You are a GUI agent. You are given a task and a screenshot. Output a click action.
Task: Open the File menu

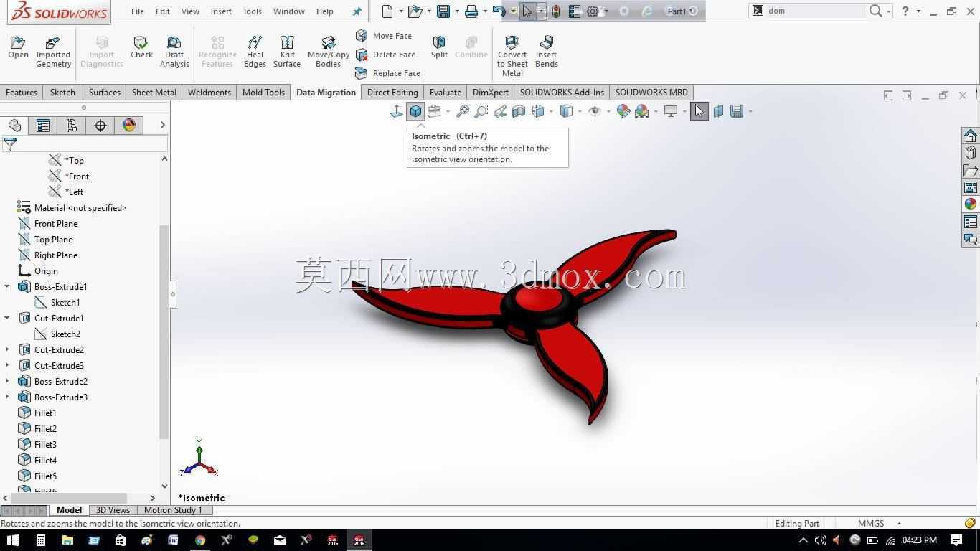138,11
